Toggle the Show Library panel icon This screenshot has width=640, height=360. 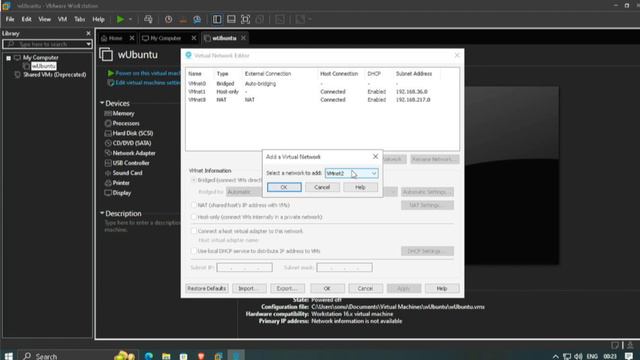coord(217,19)
